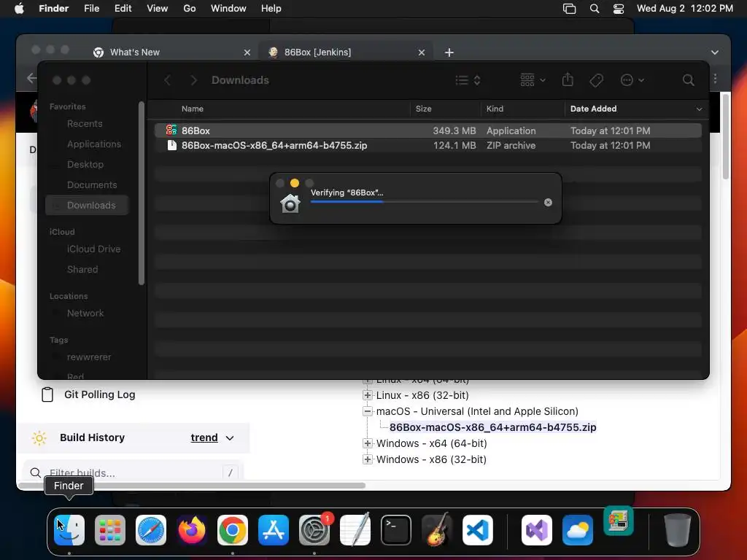
Task: Go back in Finder window
Action: pos(167,80)
